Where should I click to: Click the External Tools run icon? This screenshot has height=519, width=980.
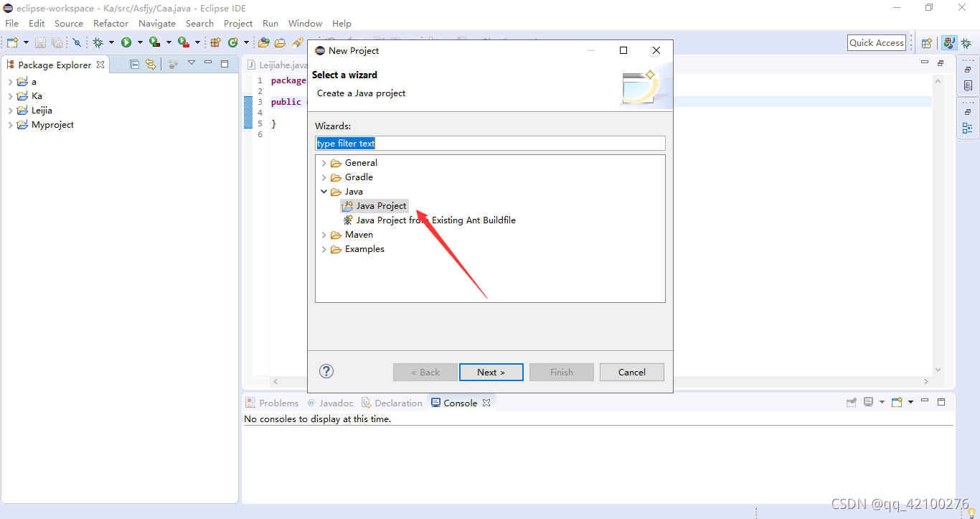point(184,43)
